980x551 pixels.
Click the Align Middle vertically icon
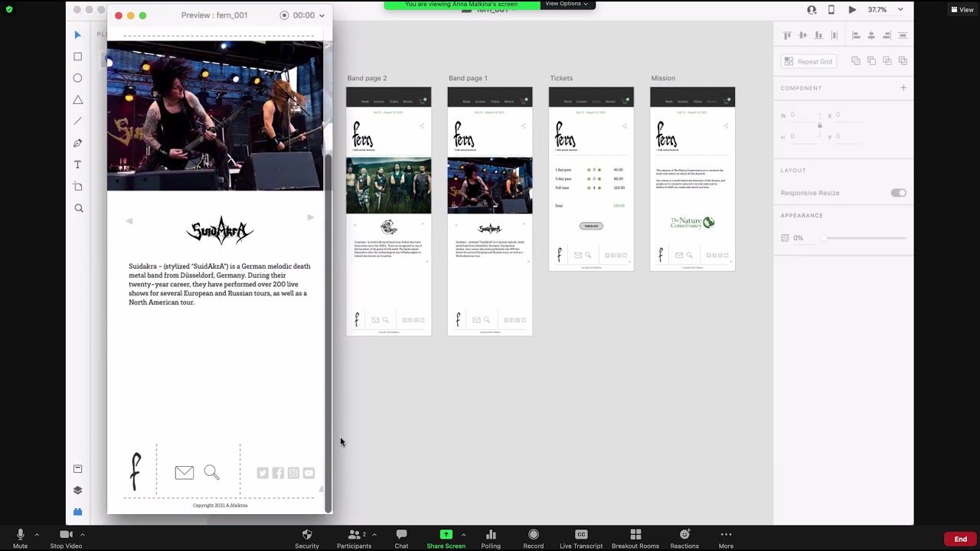pyautogui.click(x=803, y=35)
